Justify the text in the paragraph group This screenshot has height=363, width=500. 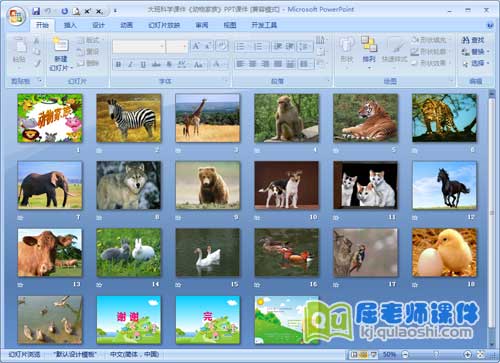click(278, 63)
